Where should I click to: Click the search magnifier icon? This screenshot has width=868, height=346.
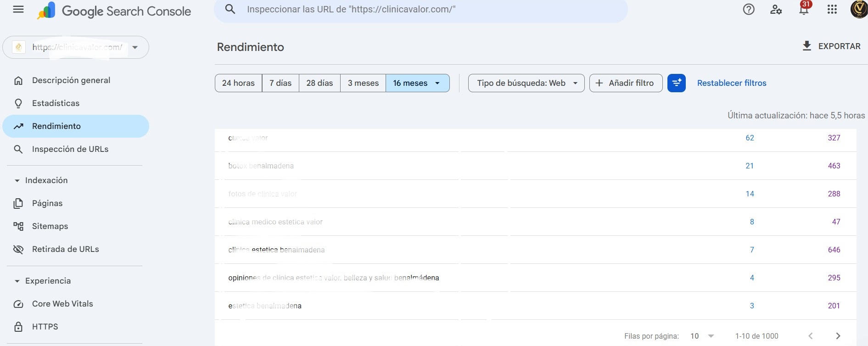pyautogui.click(x=230, y=9)
